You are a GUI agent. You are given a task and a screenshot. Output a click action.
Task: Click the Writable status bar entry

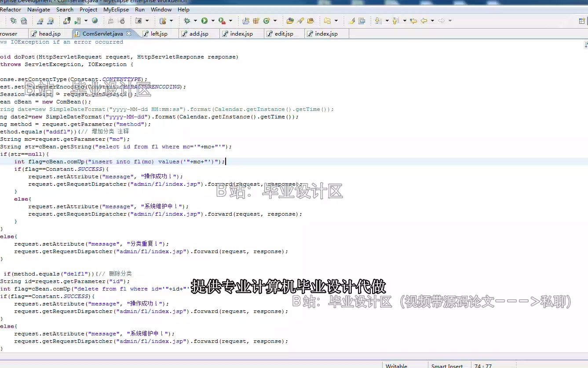coord(396,366)
